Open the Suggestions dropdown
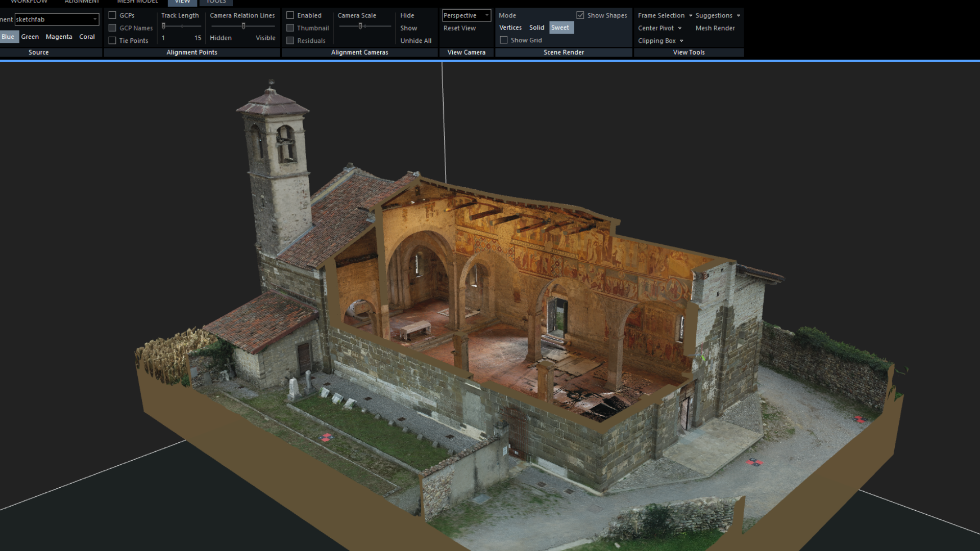 [x=717, y=15]
